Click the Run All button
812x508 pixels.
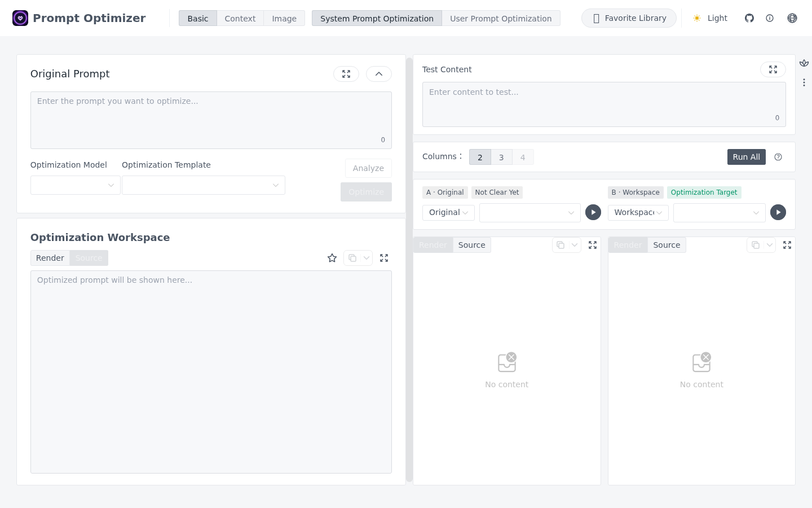[x=747, y=157]
